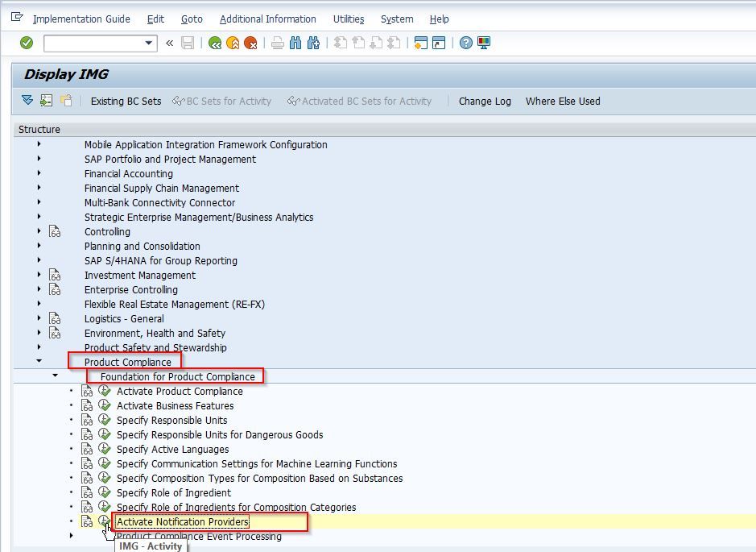This screenshot has height=552, width=756.
Task: Execute the Activate Business Features activity
Action: coord(105,405)
